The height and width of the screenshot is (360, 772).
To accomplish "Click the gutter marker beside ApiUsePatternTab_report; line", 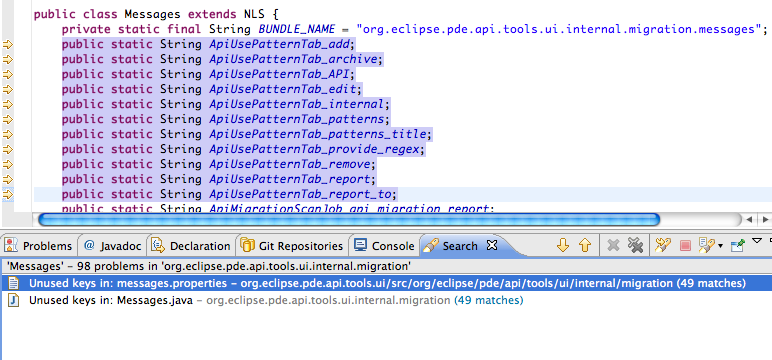I will point(8,179).
